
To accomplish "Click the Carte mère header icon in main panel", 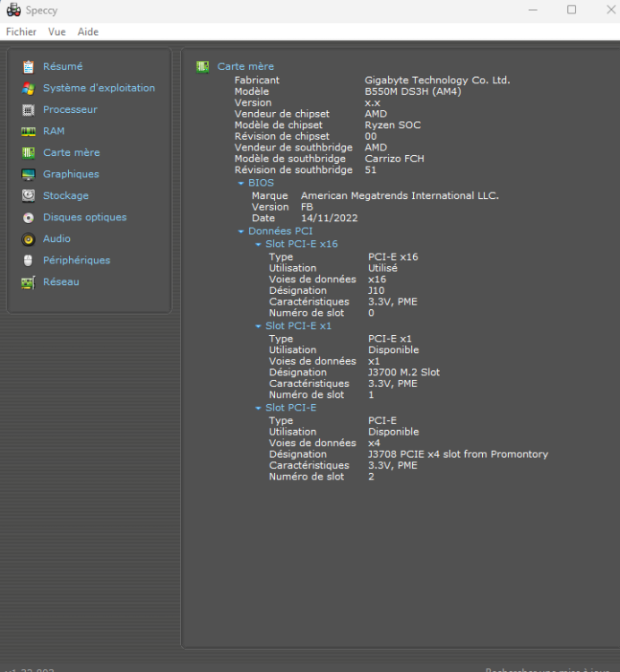I will (202, 67).
